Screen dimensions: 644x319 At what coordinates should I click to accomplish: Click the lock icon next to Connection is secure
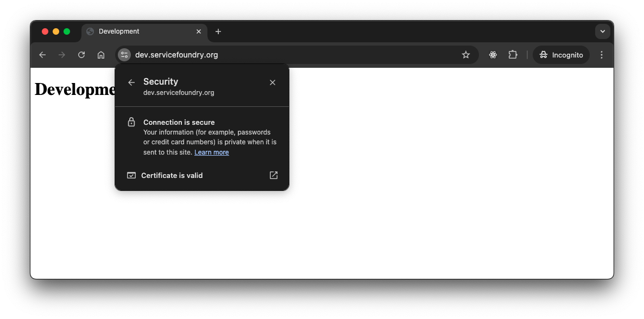point(131,122)
